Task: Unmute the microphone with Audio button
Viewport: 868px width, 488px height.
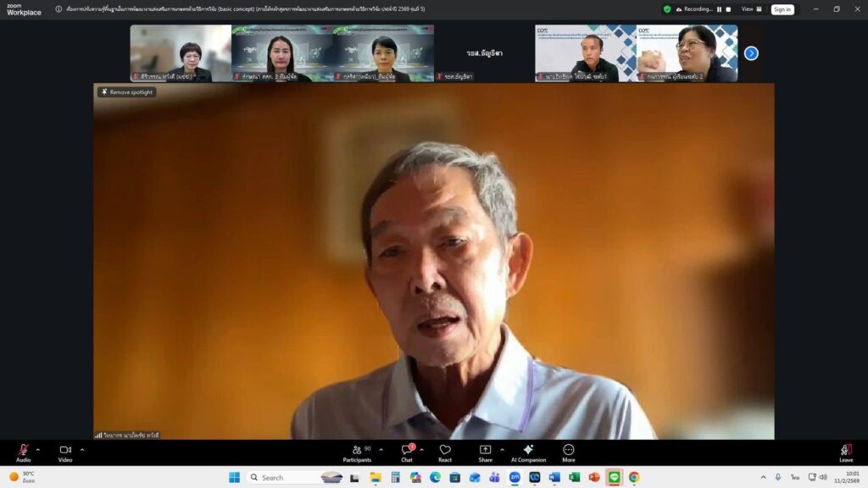Action: coord(23,450)
